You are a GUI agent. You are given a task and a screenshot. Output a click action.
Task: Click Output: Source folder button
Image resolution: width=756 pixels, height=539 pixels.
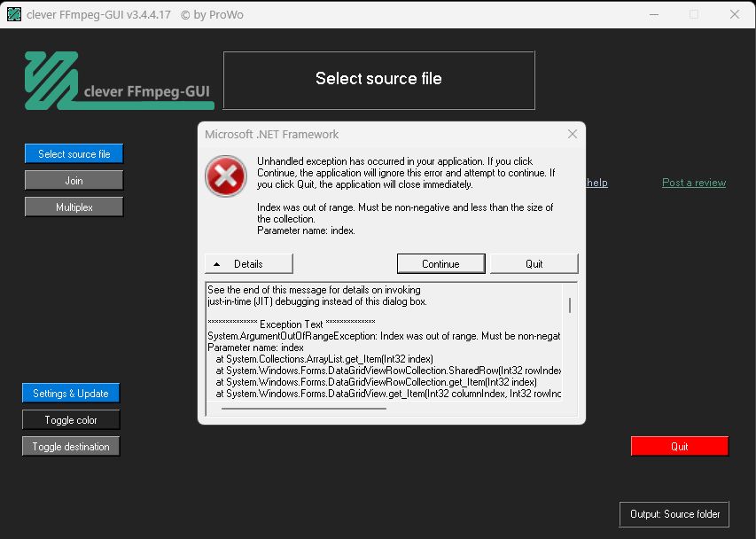[x=674, y=514]
